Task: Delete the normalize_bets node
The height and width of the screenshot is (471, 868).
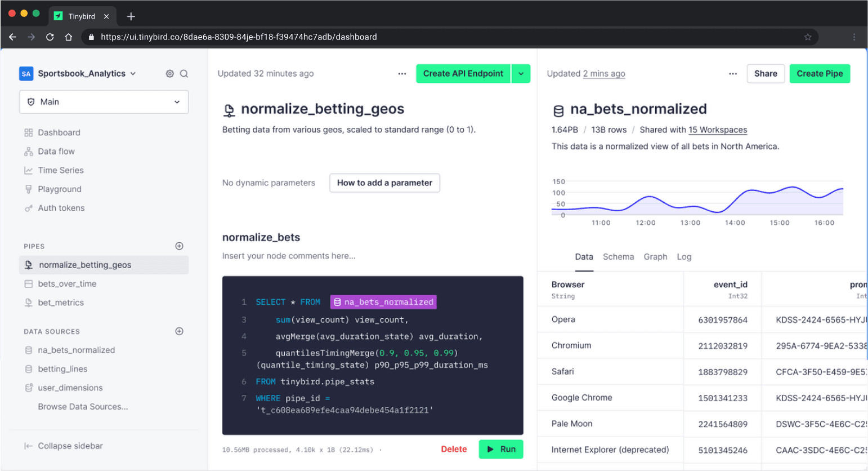Action: coord(454,449)
